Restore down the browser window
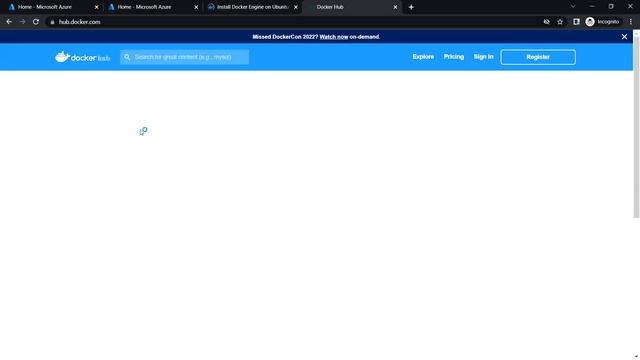 pos(611,7)
